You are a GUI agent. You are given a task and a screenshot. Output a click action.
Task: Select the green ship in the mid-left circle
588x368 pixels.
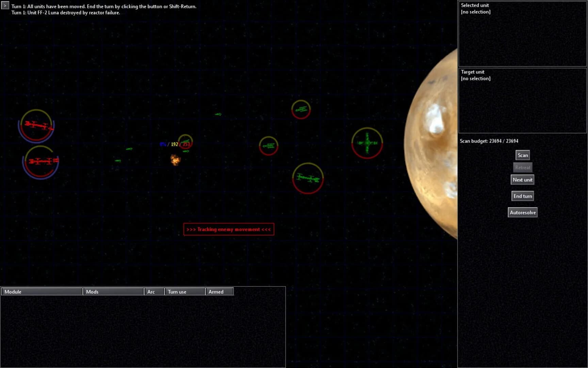(x=268, y=146)
